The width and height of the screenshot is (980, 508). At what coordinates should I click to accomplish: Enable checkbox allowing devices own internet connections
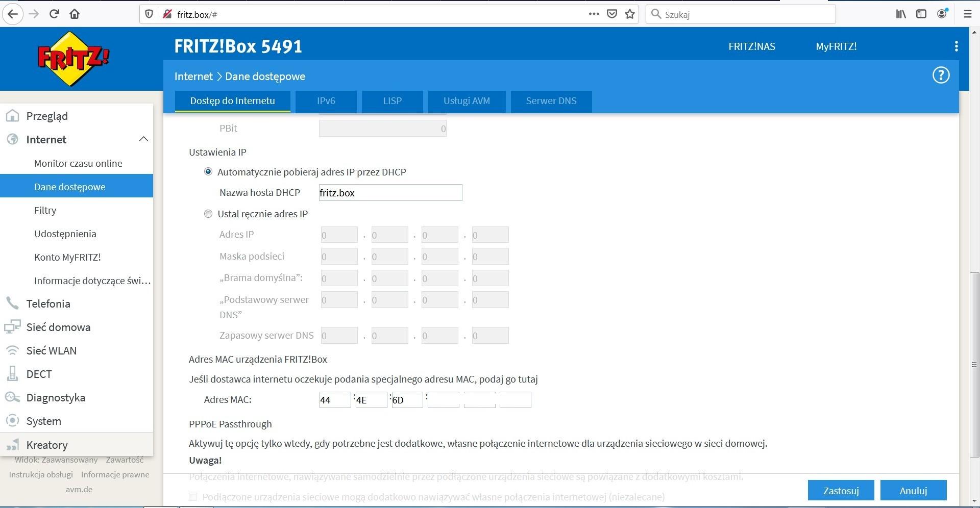(193, 496)
